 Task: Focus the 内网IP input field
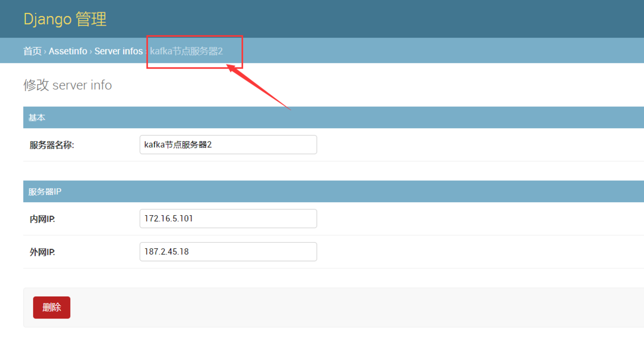228,218
